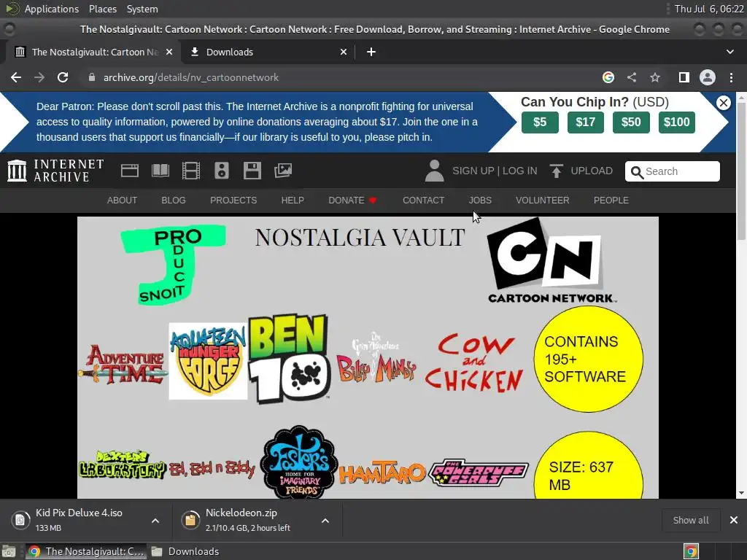The height and width of the screenshot is (560, 747).
Task: Open the Chrome profile avatar
Action: click(x=708, y=77)
